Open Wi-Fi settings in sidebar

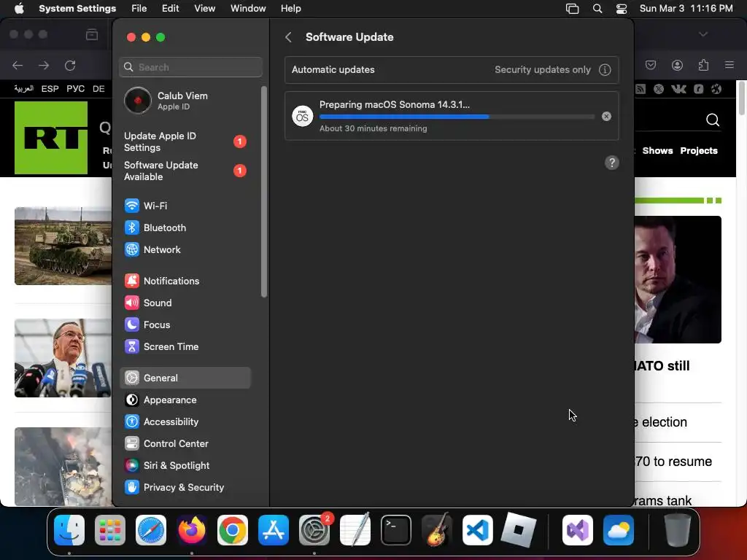coord(185,206)
